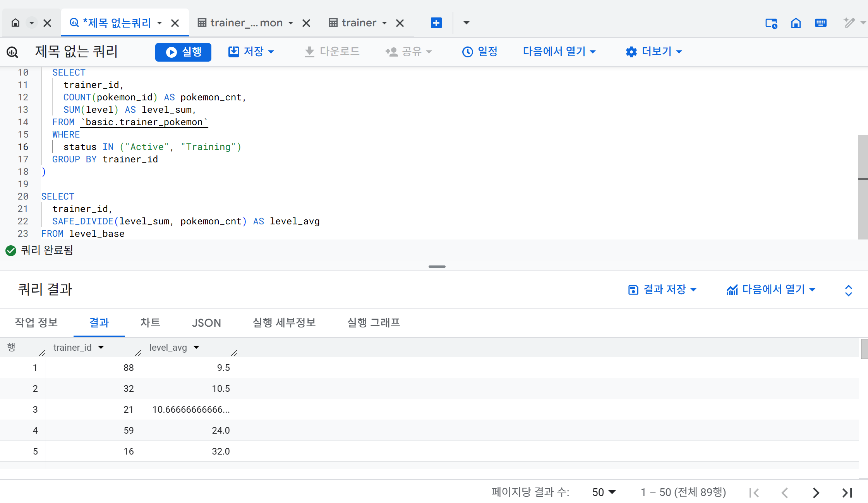The height and width of the screenshot is (503, 868).
Task: Go to previous results page
Action: click(x=785, y=493)
